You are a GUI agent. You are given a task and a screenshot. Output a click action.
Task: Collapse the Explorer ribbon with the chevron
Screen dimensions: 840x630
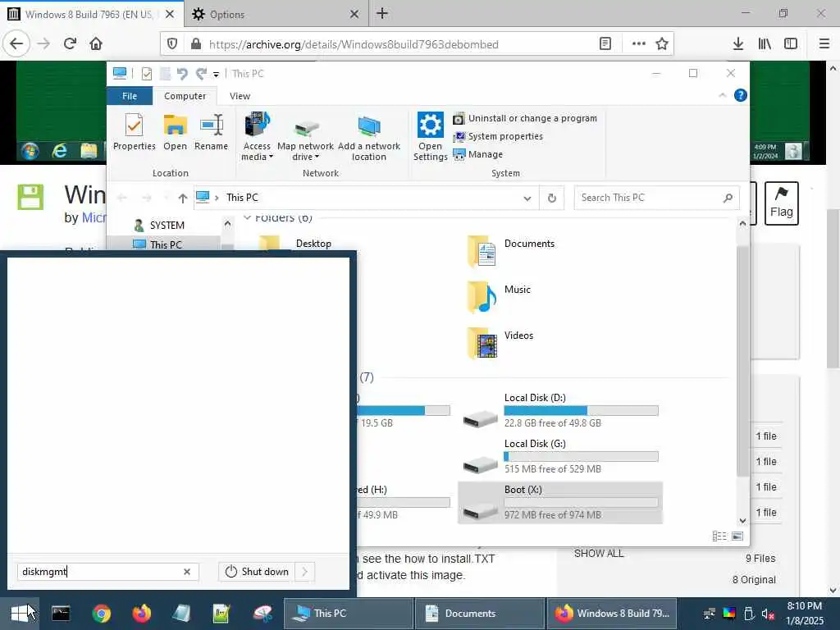[x=722, y=95]
